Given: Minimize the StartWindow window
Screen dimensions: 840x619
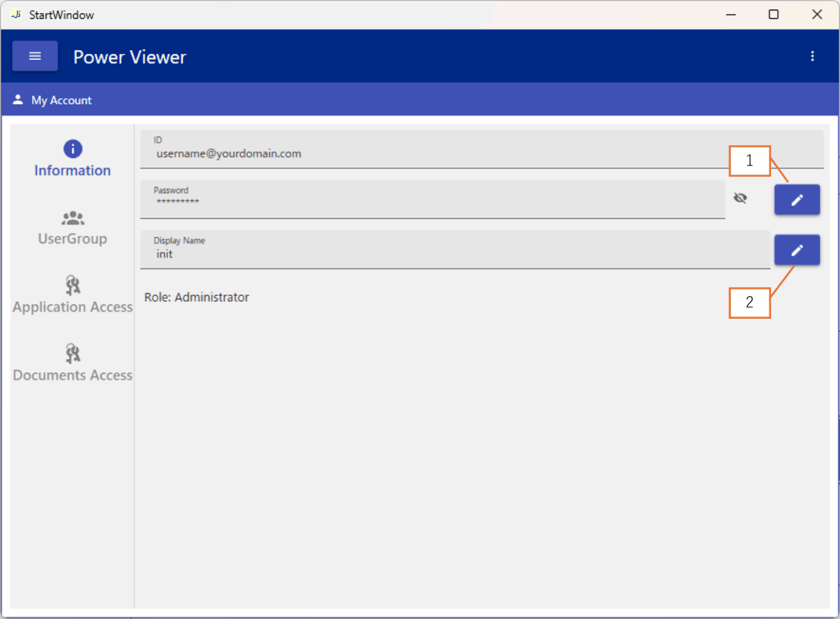Looking at the screenshot, I should [x=729, y=15].
